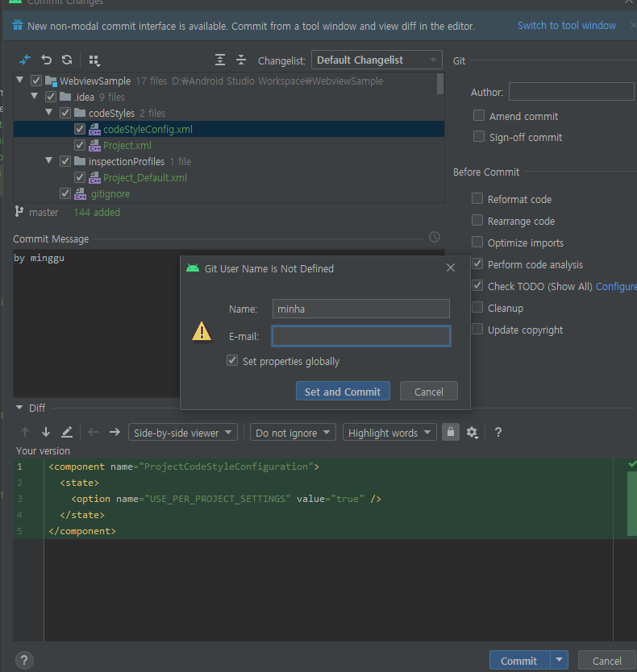Click the gift icon in notification banner
The width and height of the screenshot is (637, 672).
pyautogui.click(x=18, y=25)
